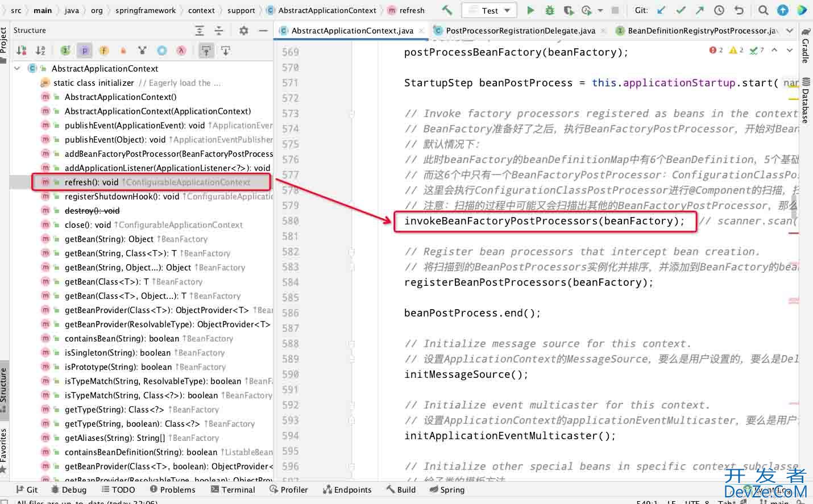Open Structure panel gear settings
This screenshot has height=504, width=813.
coord(244,31)
